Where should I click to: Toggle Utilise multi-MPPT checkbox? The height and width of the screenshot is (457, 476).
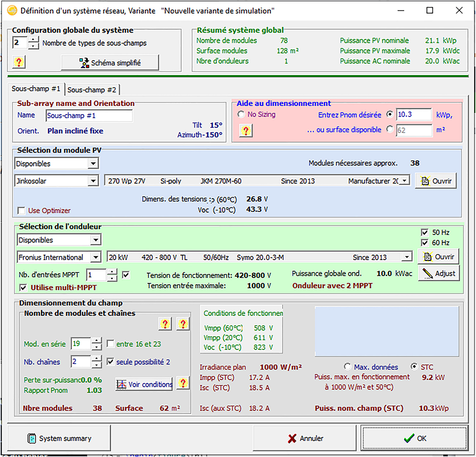click(x=23, y=287)
